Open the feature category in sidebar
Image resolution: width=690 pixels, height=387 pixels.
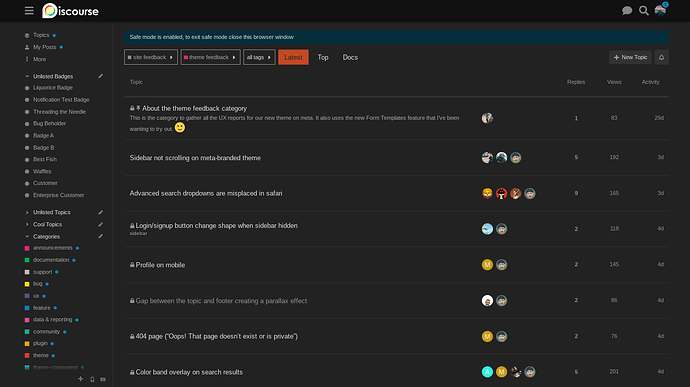point(41,308)
